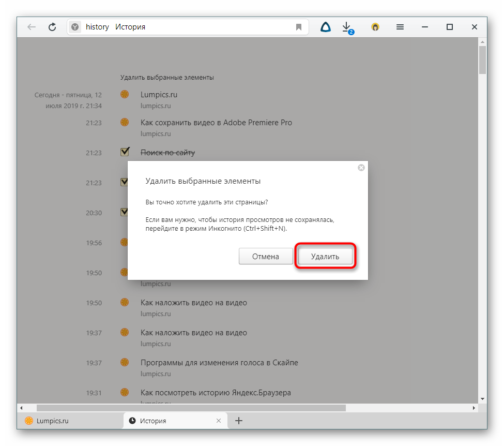Viewport: 504px width, 446px height.
Task: Open a new tab with the plus button
Action: point(239,421)
